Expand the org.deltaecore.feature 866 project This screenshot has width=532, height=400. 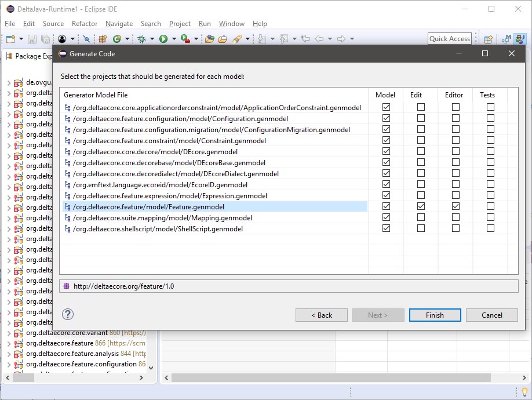click(x=9, y=343)
